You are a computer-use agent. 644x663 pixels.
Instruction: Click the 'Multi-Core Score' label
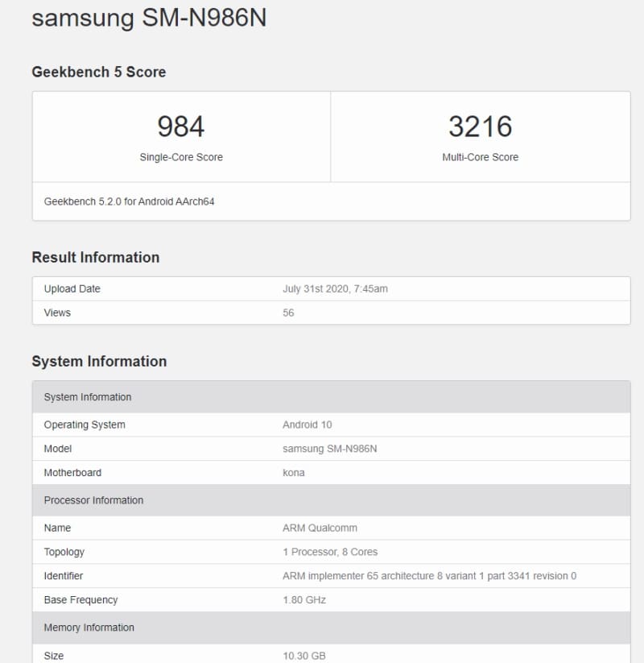(480, 157)
